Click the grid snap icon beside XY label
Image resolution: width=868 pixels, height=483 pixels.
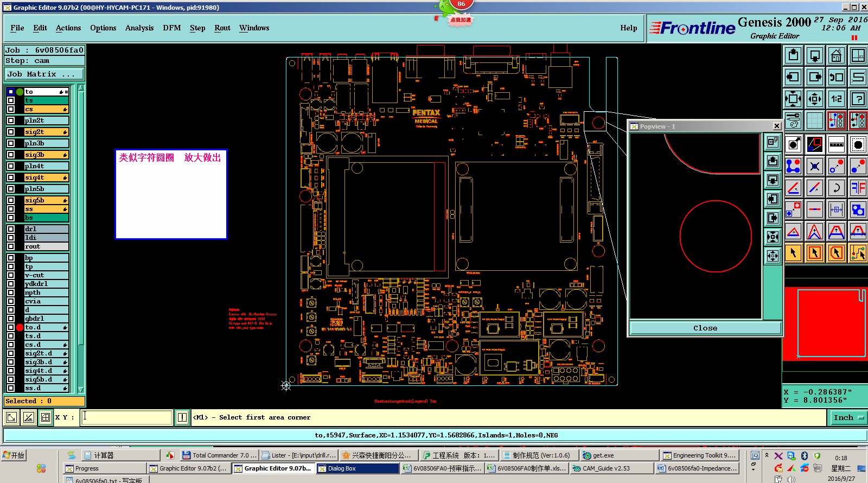pyautogui.click(x=46, y=417)
